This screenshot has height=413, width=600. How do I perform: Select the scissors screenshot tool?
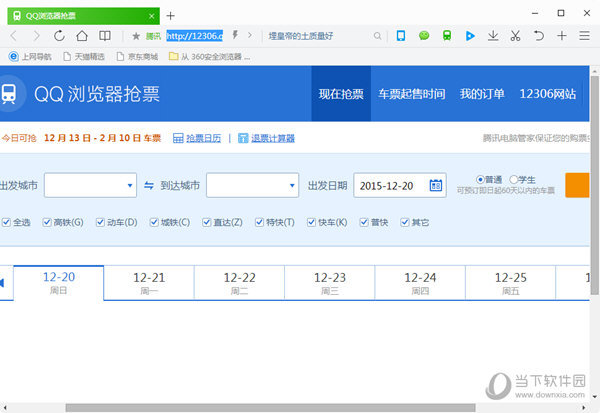(x=515, y=36)
